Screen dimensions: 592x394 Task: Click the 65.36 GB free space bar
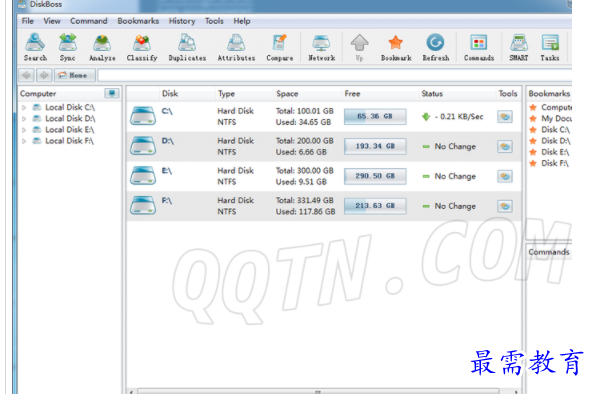375,116
